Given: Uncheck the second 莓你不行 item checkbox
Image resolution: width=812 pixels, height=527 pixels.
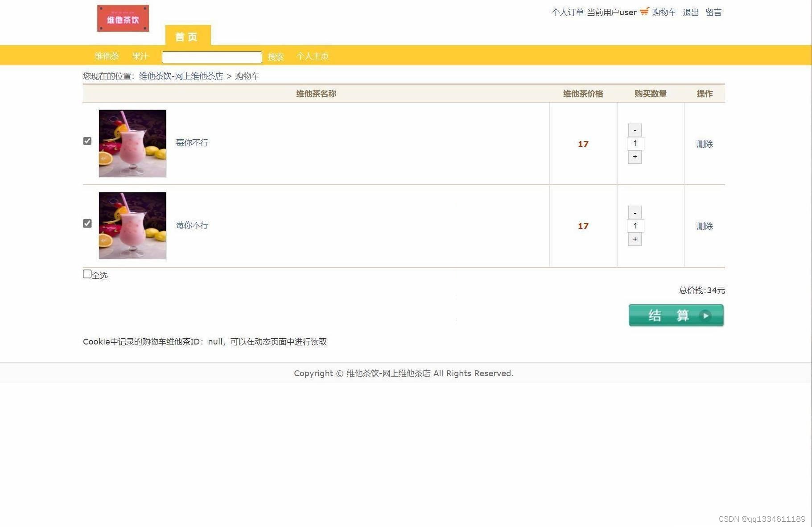Looking at the screenshot, I should point(87,224).
